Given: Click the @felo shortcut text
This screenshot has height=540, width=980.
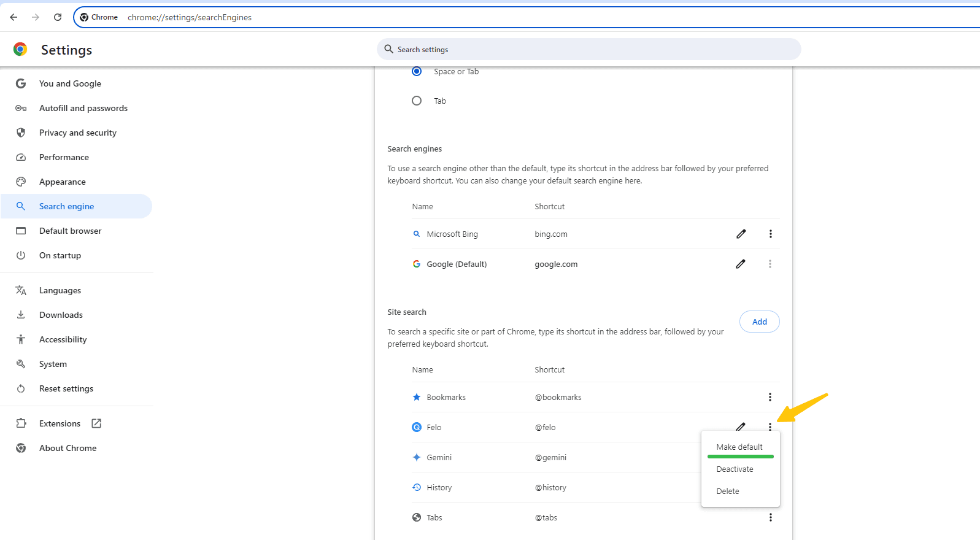Looking at the screenshot, I should (x=545, y=427).
